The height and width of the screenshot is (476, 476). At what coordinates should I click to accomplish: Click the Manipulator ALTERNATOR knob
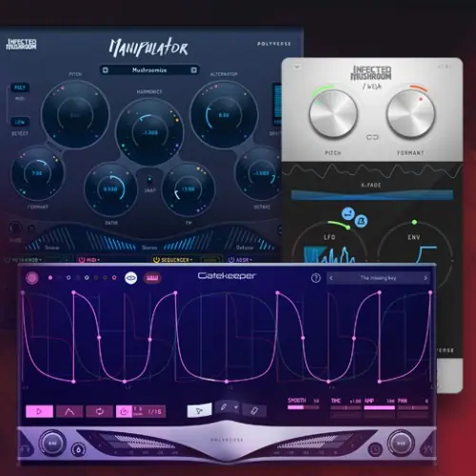[224, 115]
